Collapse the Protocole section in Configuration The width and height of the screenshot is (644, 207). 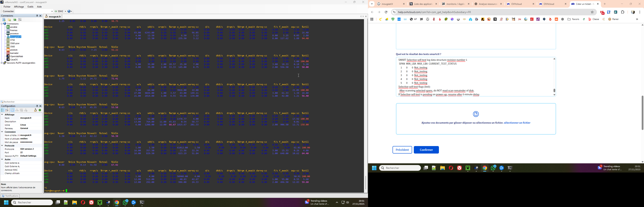(x=2, y=145)
